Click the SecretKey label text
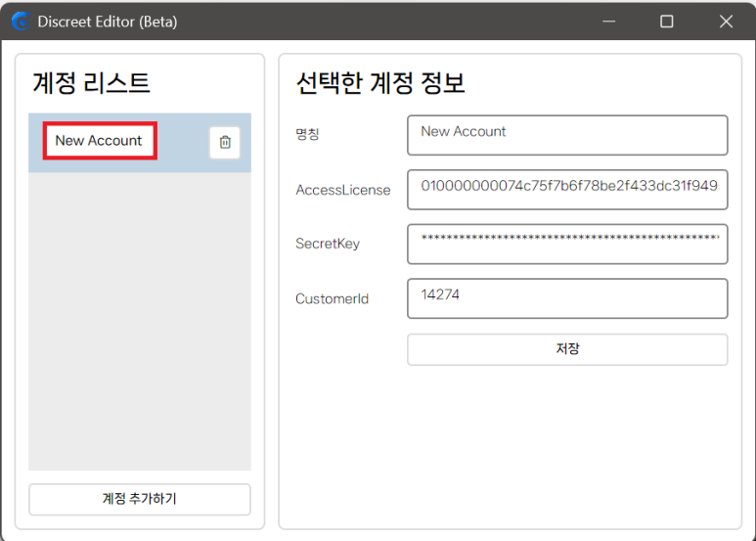This screenshot has width=756, height=541. pyautogui.click(x=328, y=244)
